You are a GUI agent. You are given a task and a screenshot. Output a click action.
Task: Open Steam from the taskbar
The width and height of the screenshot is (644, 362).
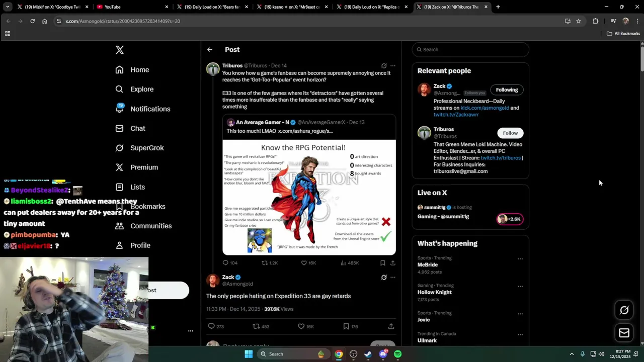368,354
